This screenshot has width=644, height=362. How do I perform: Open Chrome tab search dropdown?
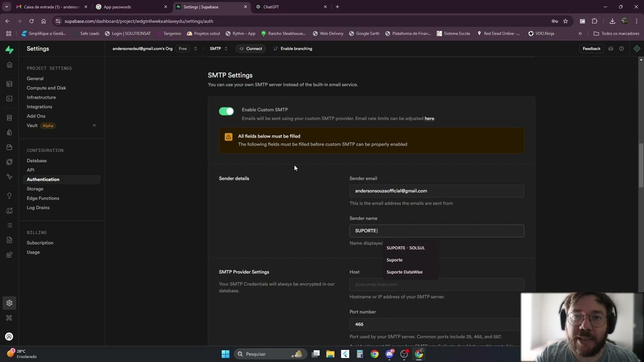pyautogui.click(x=7, y=7)
